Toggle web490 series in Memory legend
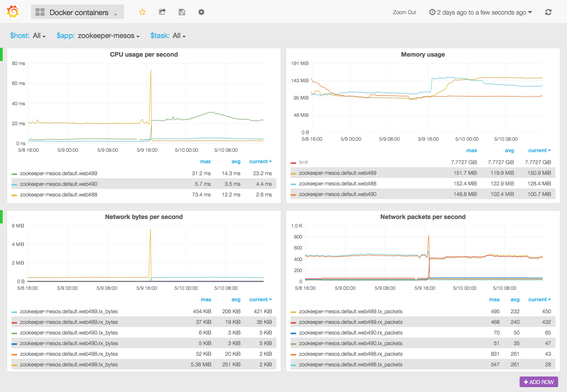 click(x=338, y=194)
